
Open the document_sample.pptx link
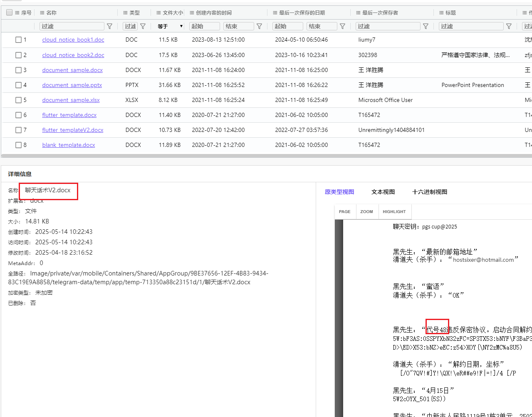[x=72, y=85]
